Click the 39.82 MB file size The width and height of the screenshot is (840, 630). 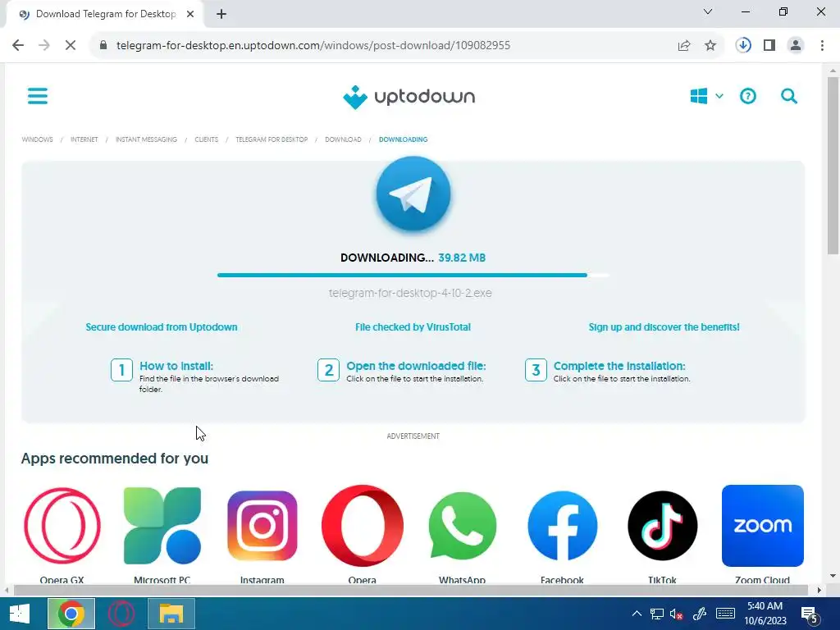click(462, 258)
